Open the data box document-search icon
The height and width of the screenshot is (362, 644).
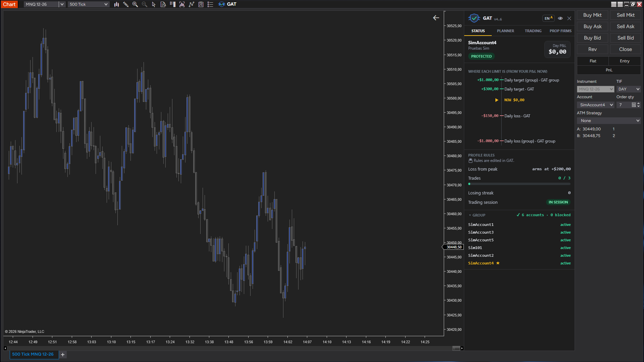(163, 4)
